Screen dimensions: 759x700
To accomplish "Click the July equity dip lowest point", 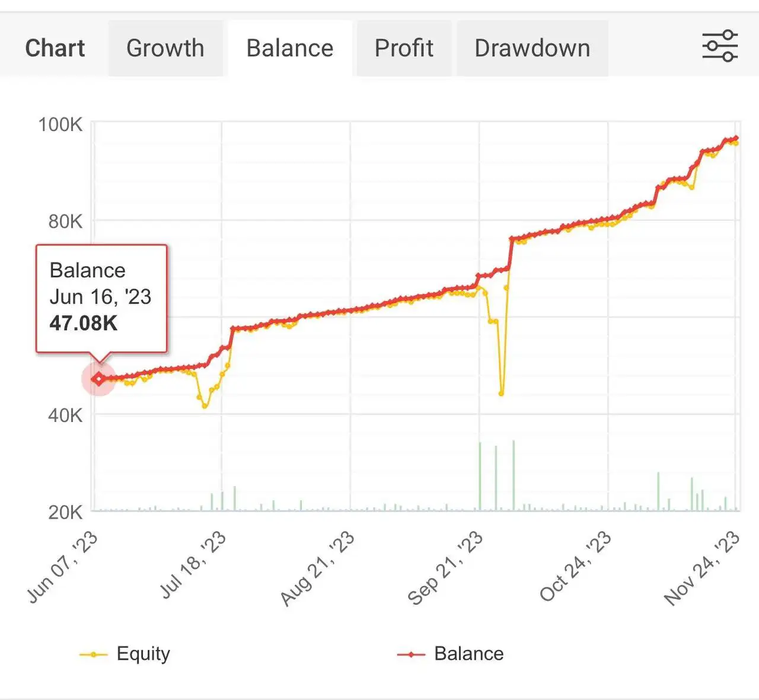I will coord(205,406).
